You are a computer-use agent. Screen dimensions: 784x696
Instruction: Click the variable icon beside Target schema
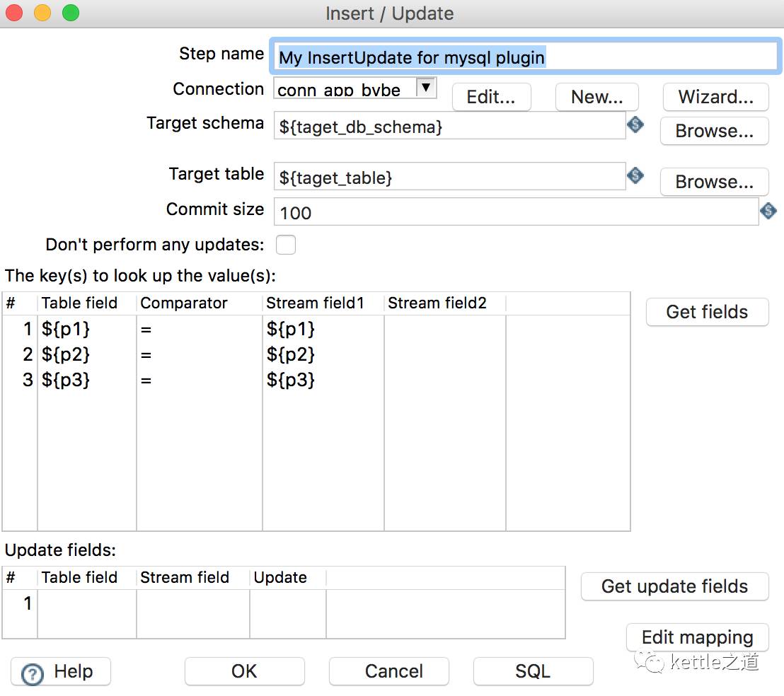coord(635,125)
